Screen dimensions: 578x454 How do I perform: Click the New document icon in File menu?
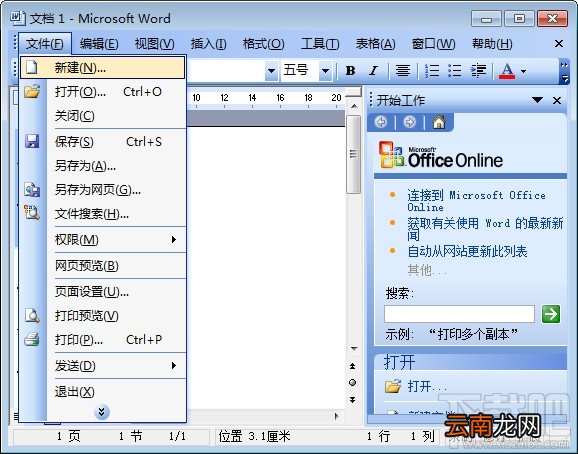click(x=32, y=67)
